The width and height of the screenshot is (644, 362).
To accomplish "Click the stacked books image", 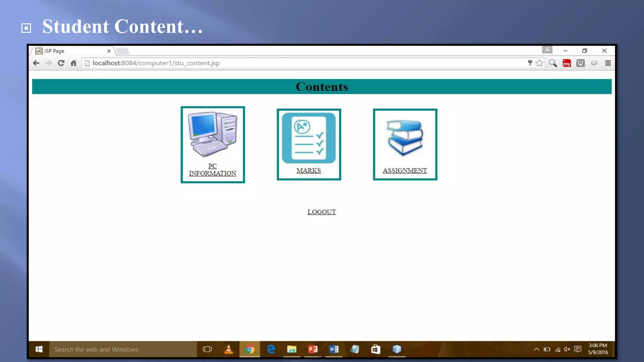I will (x=405, y=138).
